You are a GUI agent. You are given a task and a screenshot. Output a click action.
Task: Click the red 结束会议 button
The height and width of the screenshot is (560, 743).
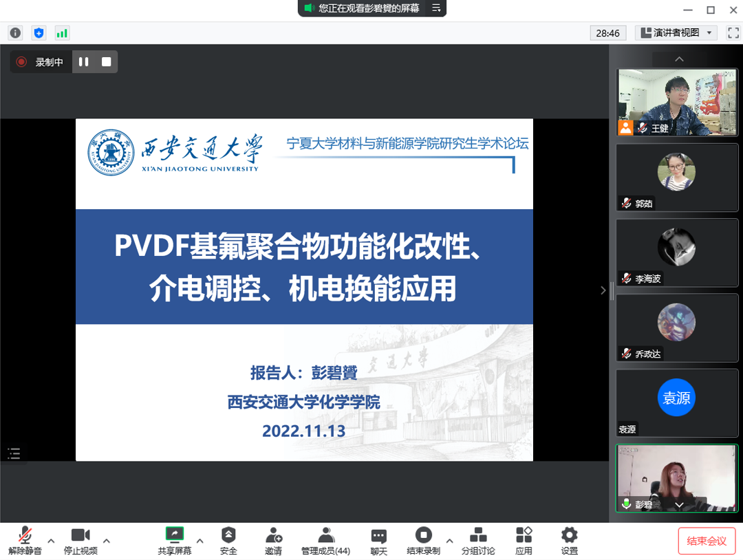point(707,541)
